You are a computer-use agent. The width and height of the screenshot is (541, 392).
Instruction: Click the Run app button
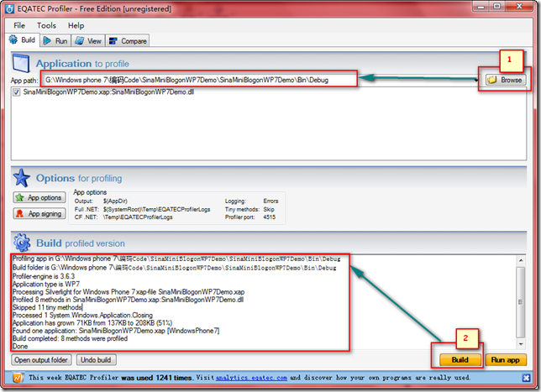[506, 360]
